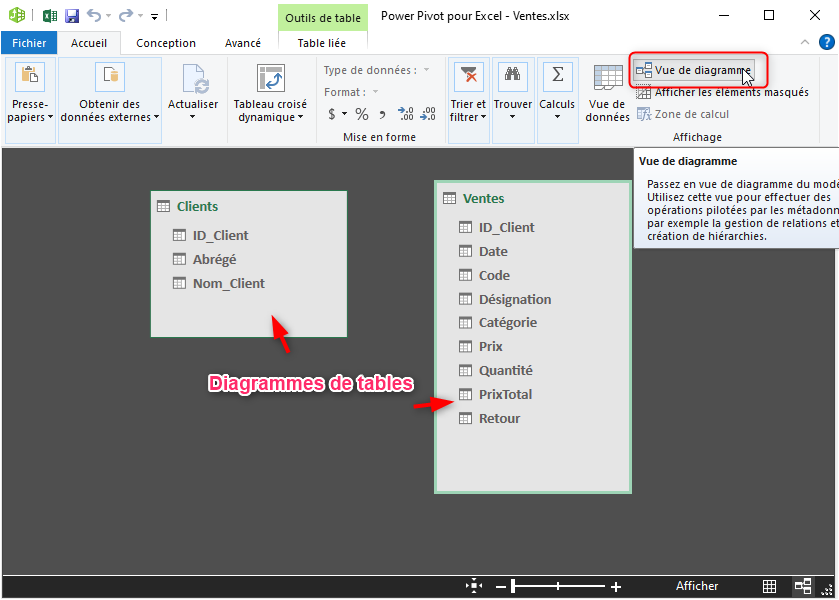Select the Quantité field

505,370
